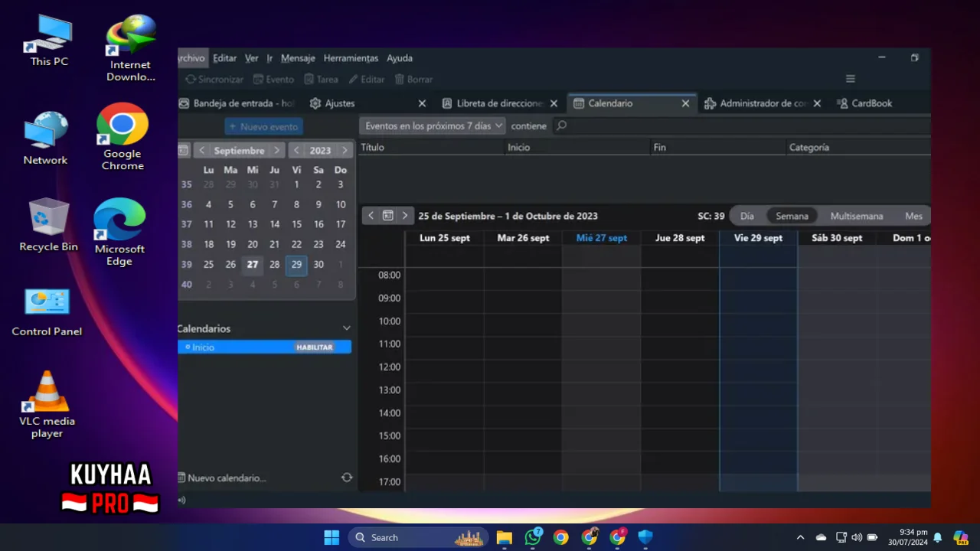Viewport: 980px width, 551px height.
Task: Go to next month in mini calendar
Action: tap(276, 151)
